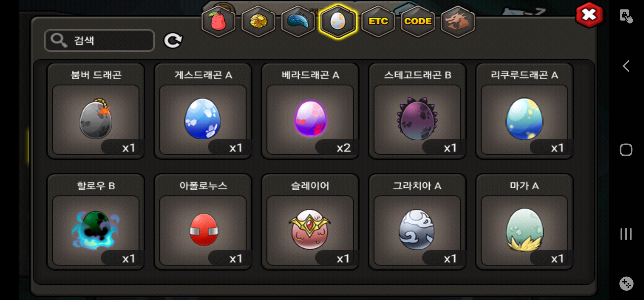Tap the Android back arrow
The image size is (644, 300).
point(626,66)
